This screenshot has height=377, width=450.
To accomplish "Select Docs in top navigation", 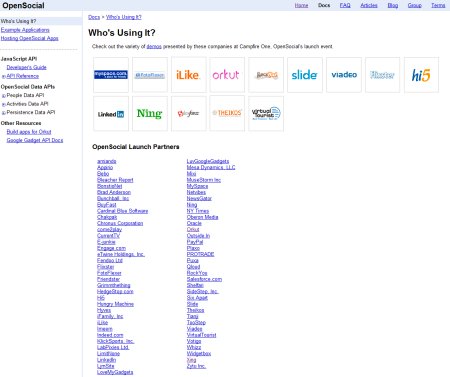I will tap(324, 5).
